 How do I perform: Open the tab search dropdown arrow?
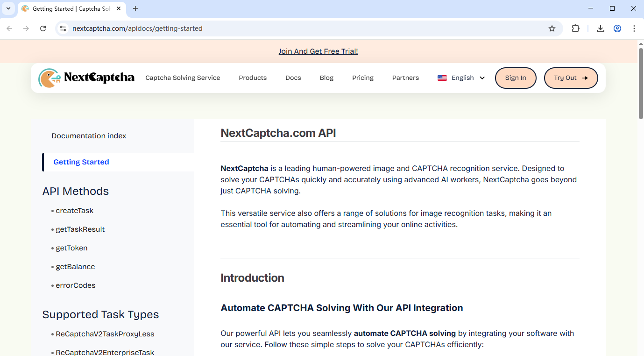pyautogui.click(x=8, y=8)
